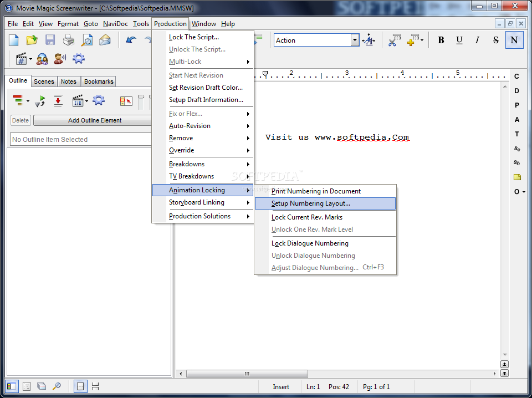Click the Add Outline Element button

click(95, 120)
